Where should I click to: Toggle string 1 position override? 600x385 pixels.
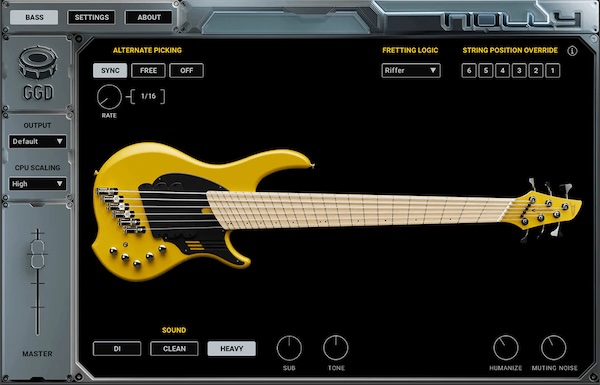point(553,71)
